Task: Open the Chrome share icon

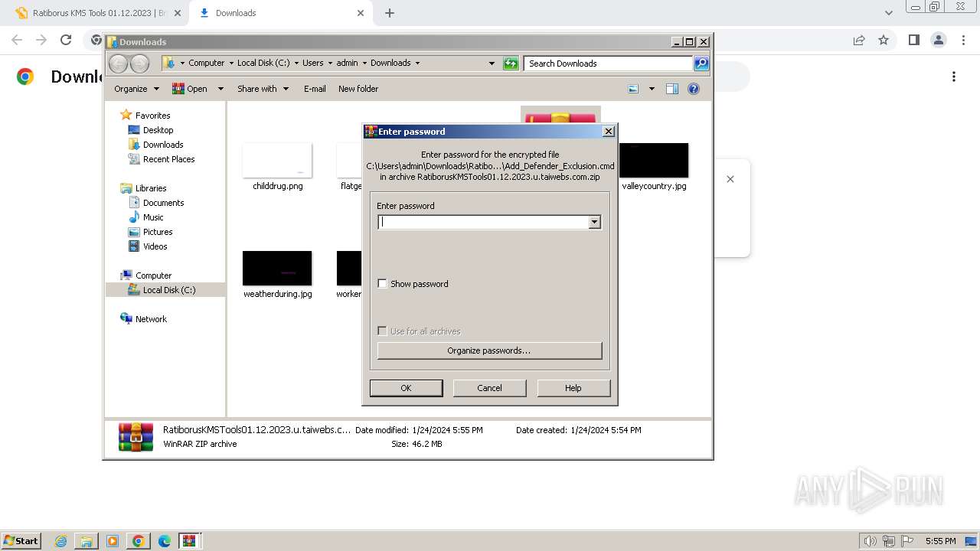Action: (859, 40)
